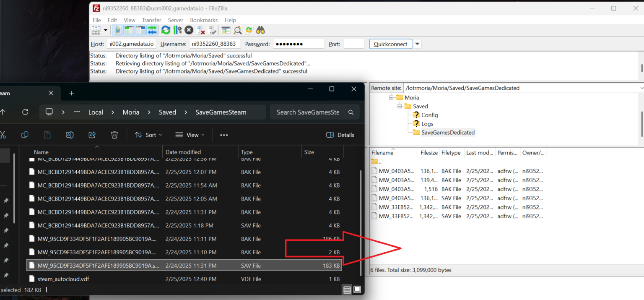Search for files with binoculars icon

tap(260, 30)
